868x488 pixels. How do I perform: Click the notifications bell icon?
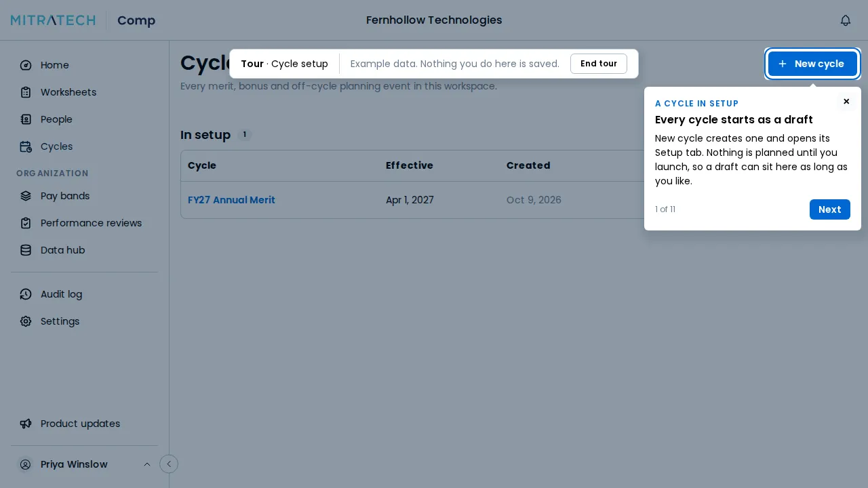coord(846,20)
